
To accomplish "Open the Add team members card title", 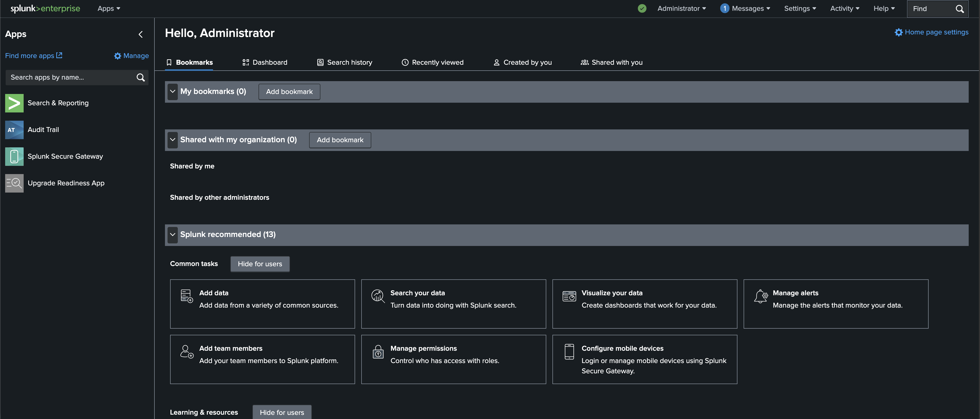I will (x=230, y=348).
